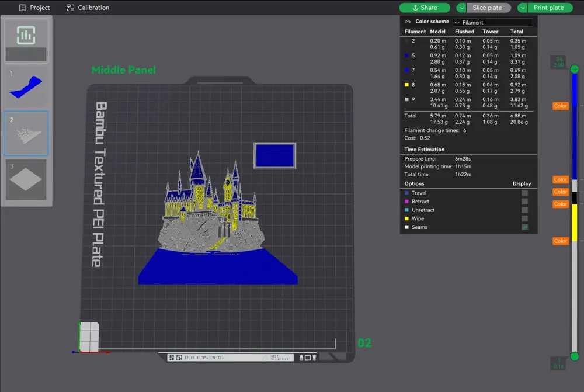The height and width of the screenshot is (392, 584).
Task: Open the all-plates statistics icon in sidebar
Action: [x=26, y=40]
